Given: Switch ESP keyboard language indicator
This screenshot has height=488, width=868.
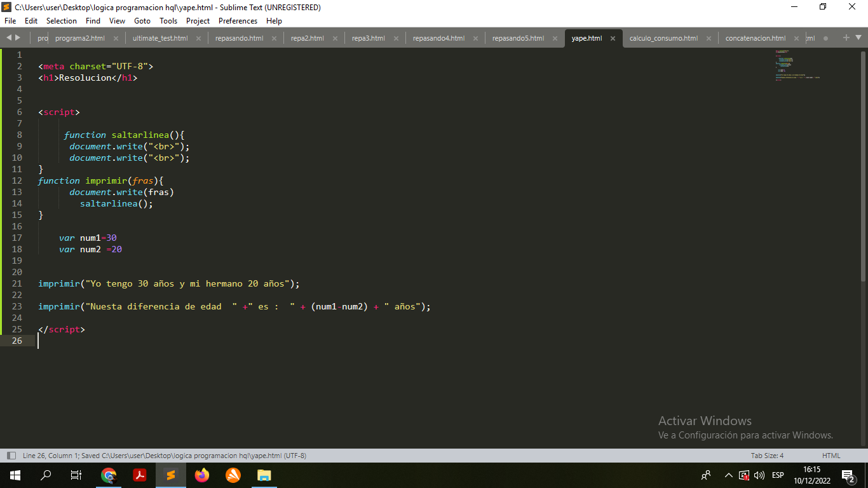Looking at the screenshot, I should coord(778,475).
